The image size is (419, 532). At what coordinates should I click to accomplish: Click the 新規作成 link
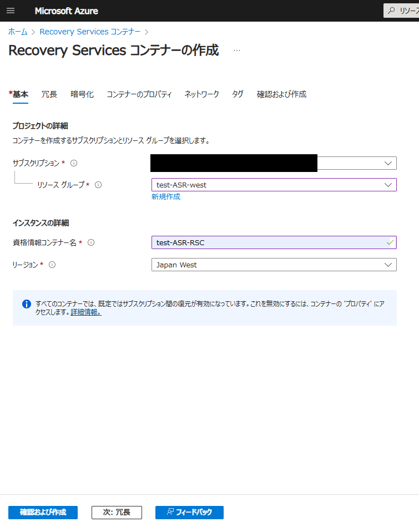(166, 196)
